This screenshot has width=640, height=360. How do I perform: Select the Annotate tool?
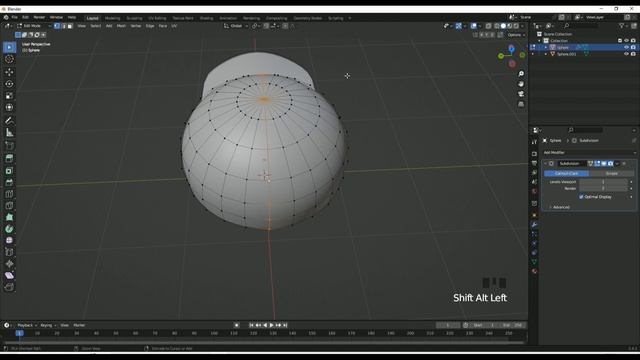pyautogui.click(x=9, y=121)
